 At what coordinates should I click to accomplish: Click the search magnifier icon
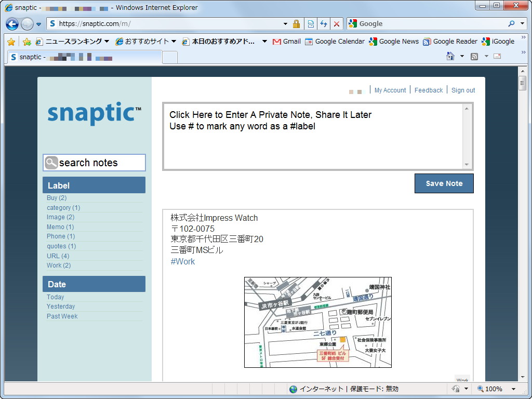pos(511,24)
